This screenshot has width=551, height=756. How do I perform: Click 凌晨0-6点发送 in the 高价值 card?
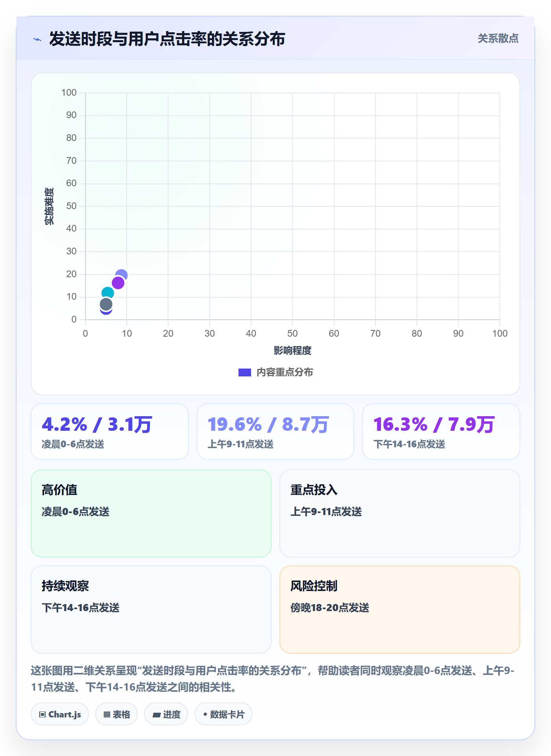tap(76, 511)
